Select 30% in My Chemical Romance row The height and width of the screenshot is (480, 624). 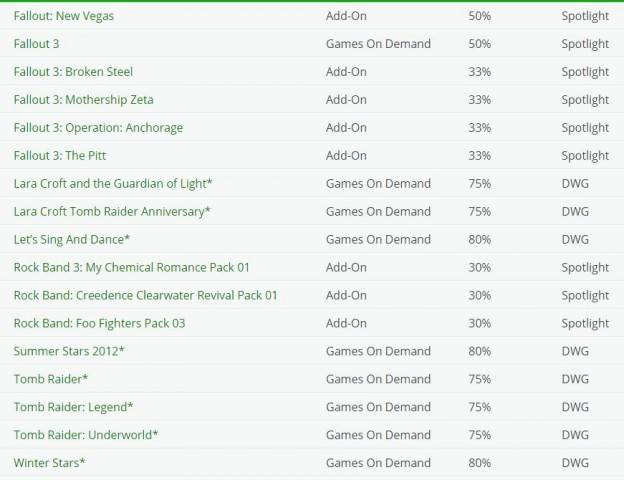pyautogui.click(x=480, y=267)
